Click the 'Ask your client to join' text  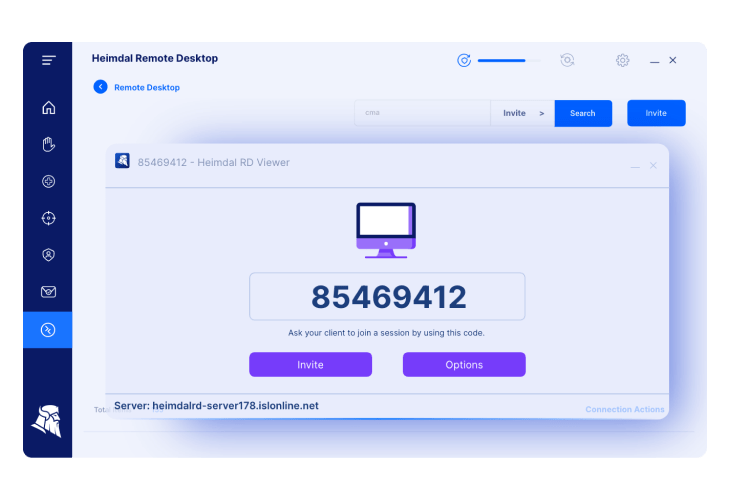(386, 333)
